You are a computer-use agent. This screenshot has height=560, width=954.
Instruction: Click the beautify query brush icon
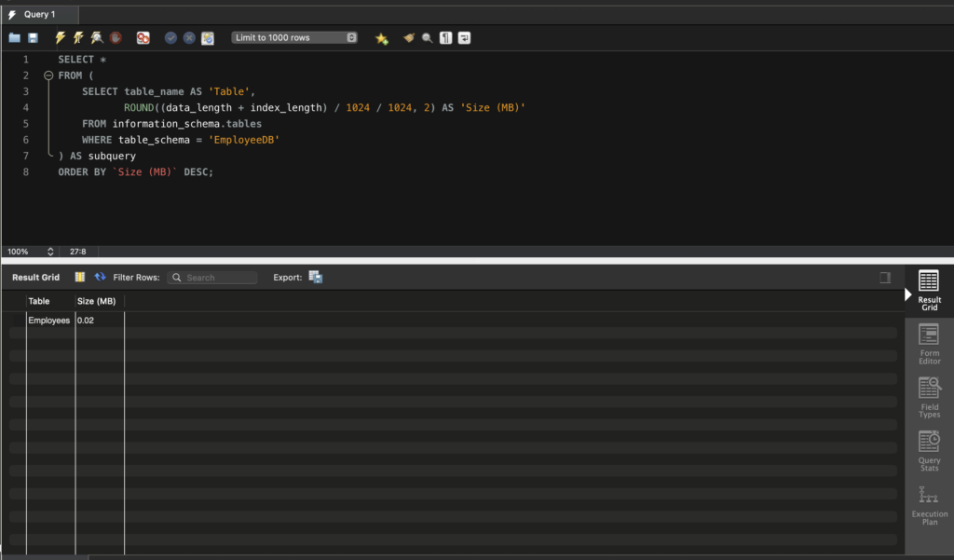(x=408, y=38)
